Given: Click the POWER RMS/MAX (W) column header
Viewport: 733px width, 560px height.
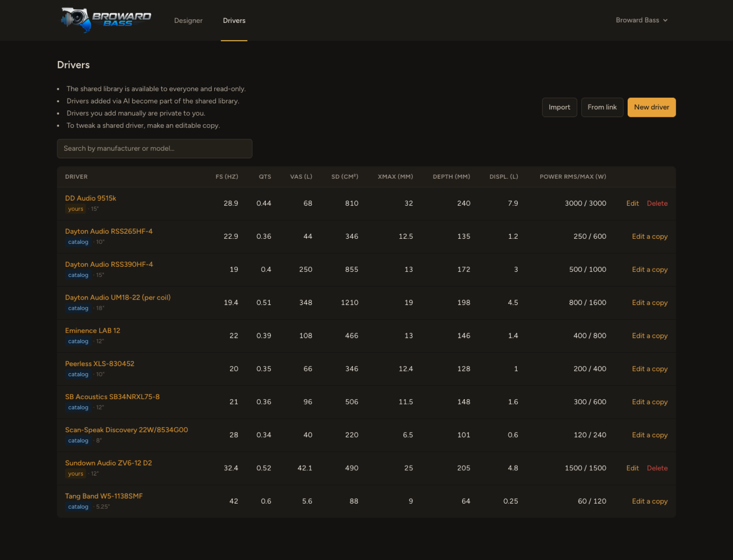Looking at the screenshot, I should 573,177.
